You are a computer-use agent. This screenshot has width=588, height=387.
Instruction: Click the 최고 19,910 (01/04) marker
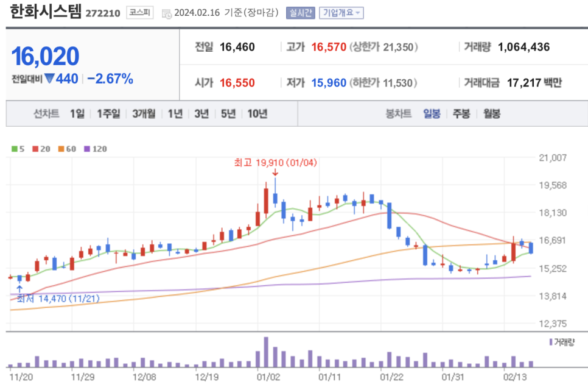276,163
